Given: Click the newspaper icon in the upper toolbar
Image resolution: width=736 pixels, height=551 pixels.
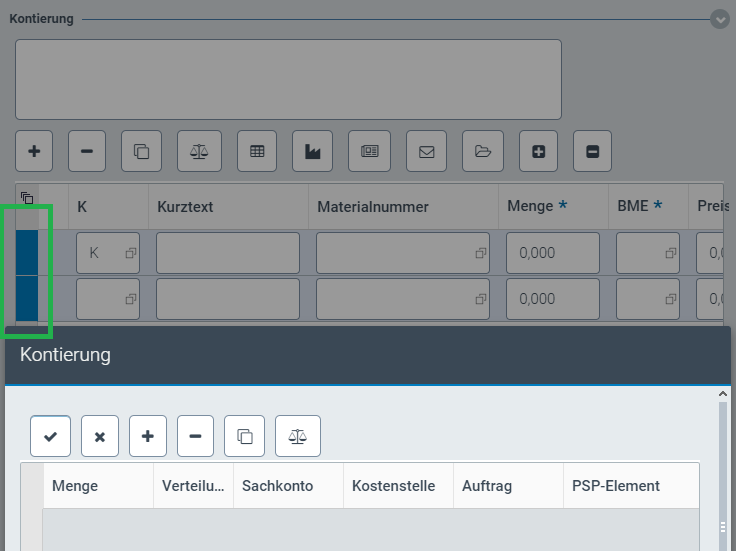Looking at the screenshot, I should click(369, 152).
